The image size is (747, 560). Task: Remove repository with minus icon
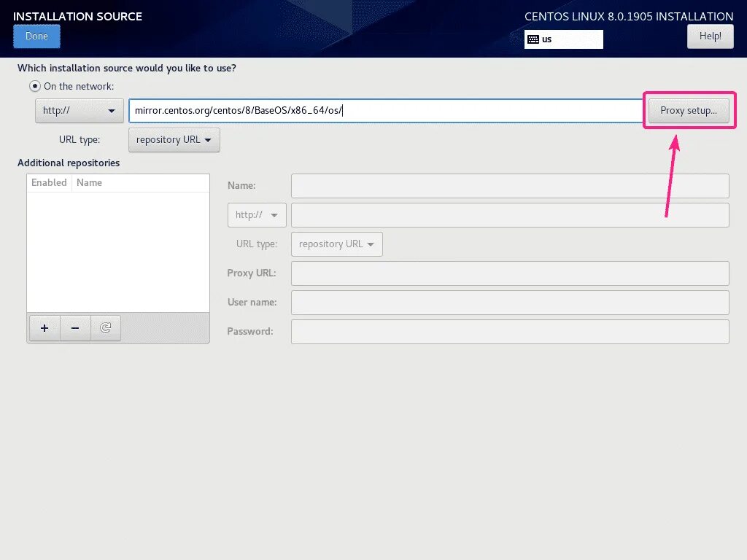click(75, 328)
